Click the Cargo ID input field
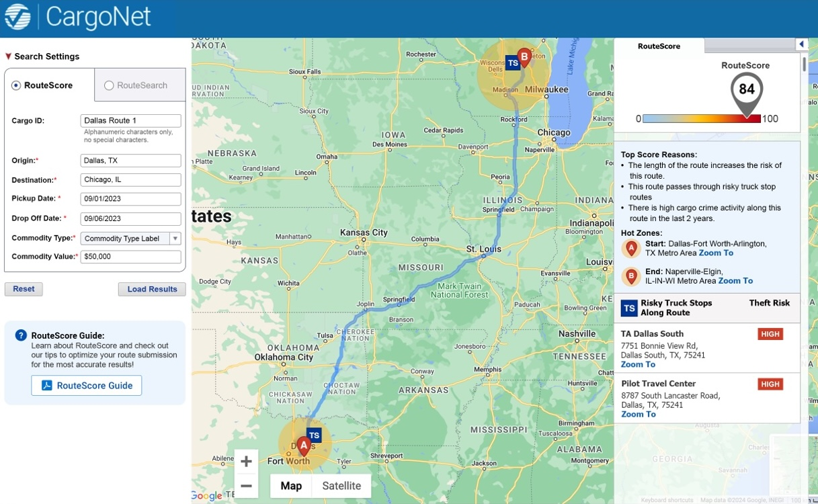Viewport: 818px width, 504px height. (x=130, y=120)
